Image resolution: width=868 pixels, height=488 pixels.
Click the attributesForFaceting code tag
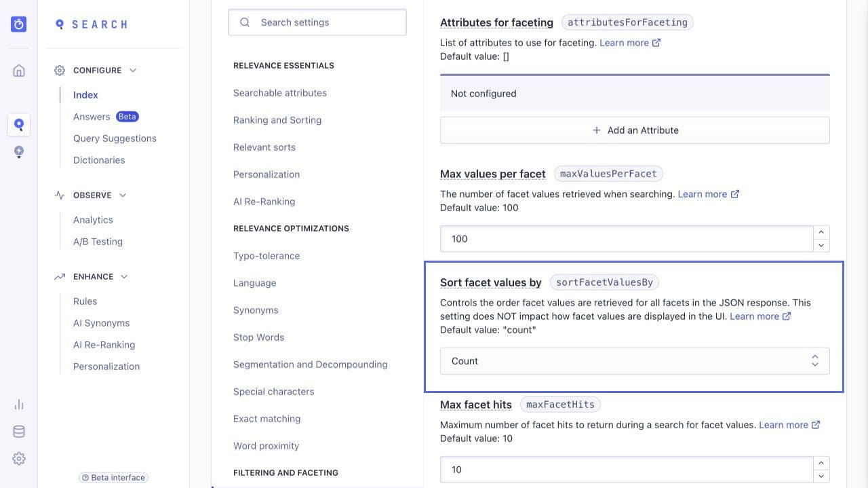627,22
